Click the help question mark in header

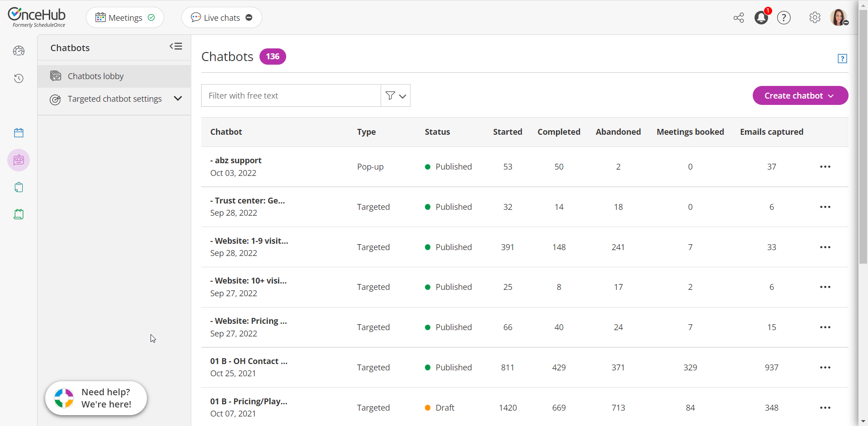pyautogui.click(x=784, y=18)
